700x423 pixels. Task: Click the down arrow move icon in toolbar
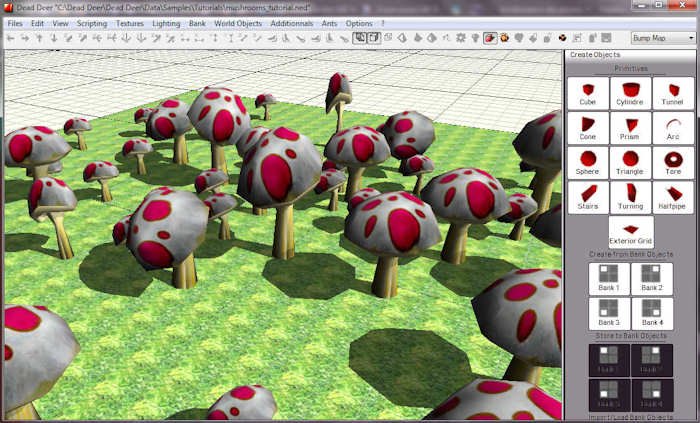tap(54, 38)
